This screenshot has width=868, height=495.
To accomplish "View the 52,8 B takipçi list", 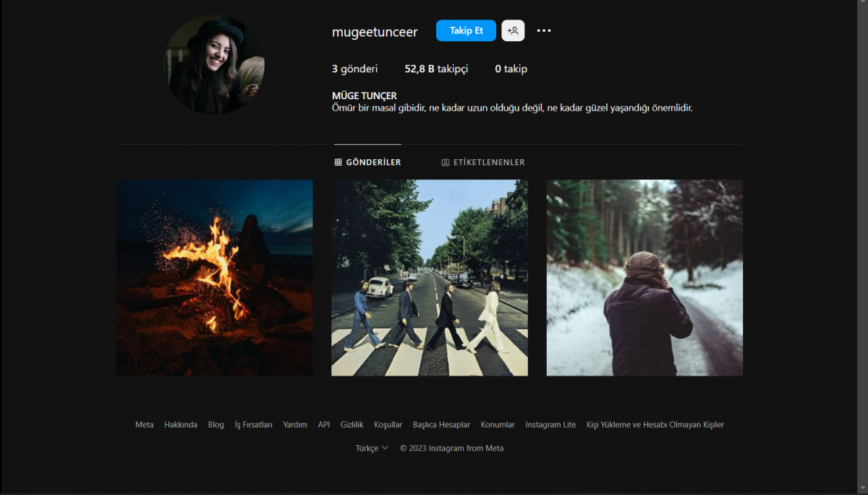I will [x=436, y=69].
